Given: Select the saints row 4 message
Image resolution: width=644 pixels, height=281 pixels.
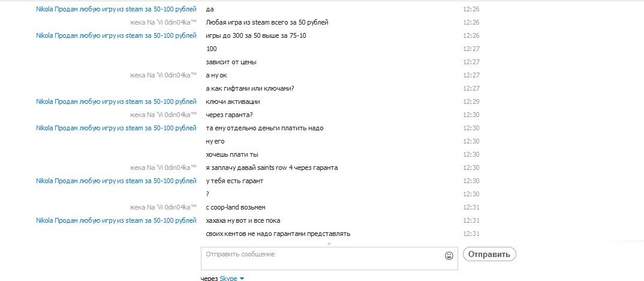Looking at the screenshot, I should point(272,168).
